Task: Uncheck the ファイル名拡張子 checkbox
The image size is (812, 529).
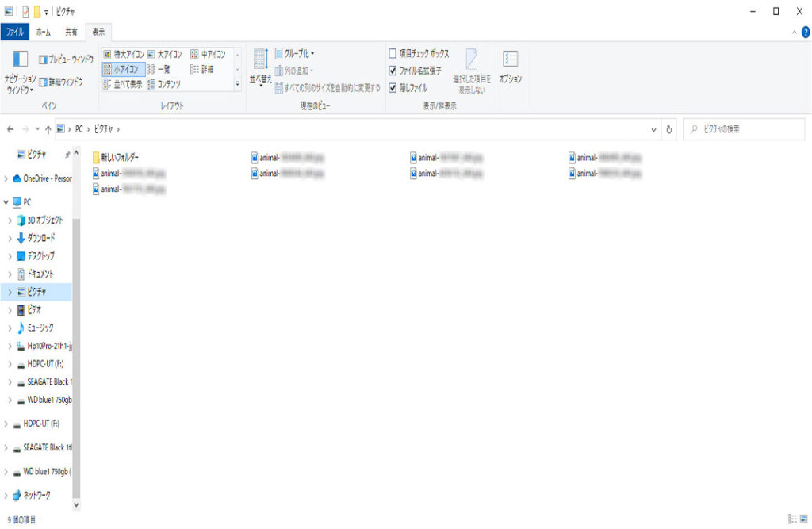Action: (x=393, y=71)
